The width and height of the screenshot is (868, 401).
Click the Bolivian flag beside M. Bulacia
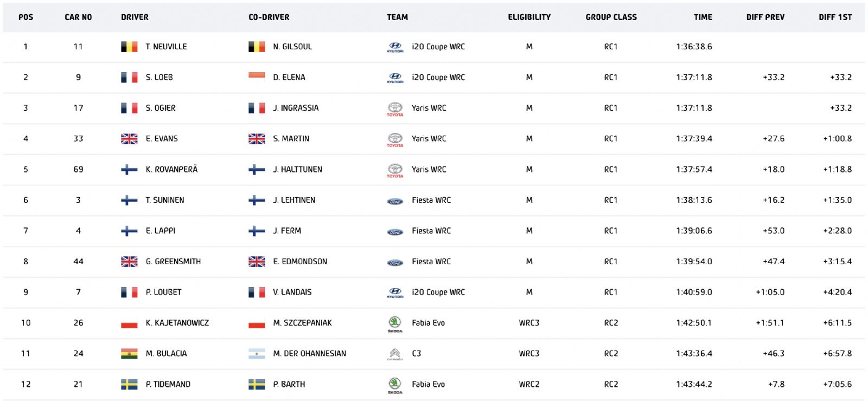click(x=129, y=354)
